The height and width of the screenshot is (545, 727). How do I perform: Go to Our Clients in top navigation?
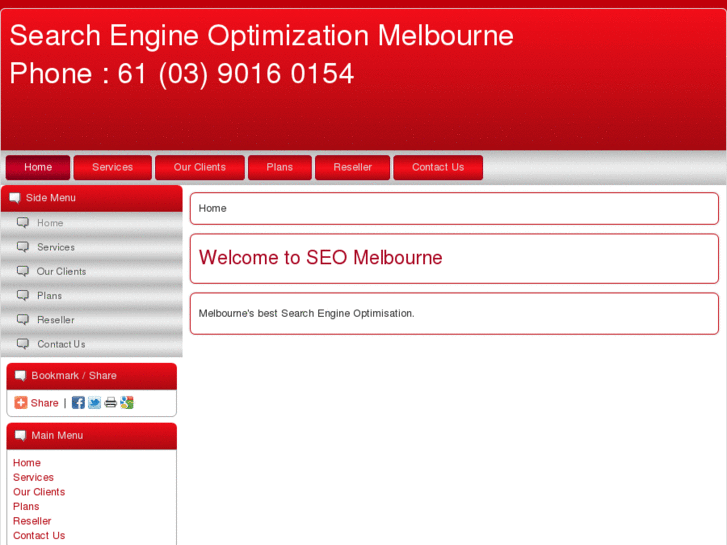pos(200,167)
